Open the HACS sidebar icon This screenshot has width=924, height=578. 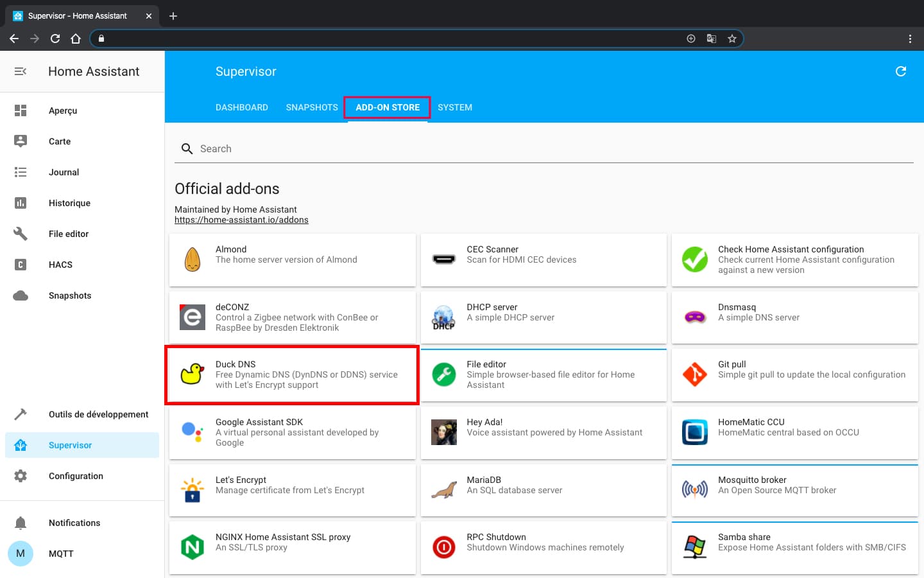tap(21, 265)
